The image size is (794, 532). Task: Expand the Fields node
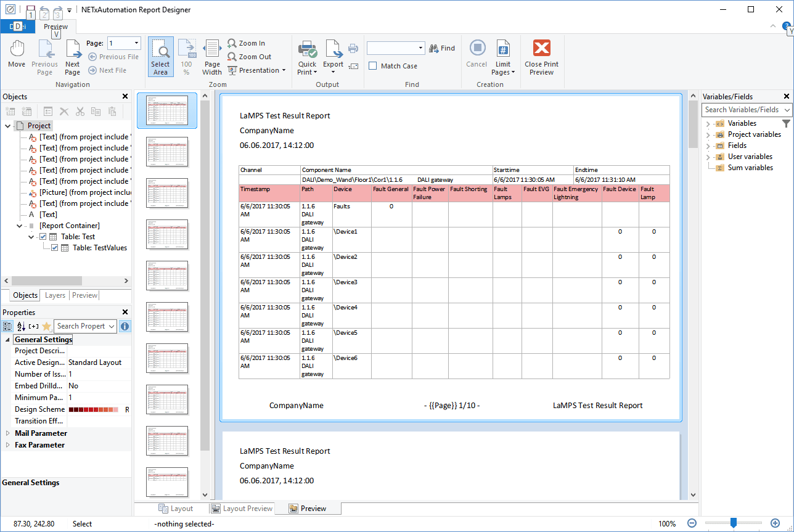coord(708,145)
